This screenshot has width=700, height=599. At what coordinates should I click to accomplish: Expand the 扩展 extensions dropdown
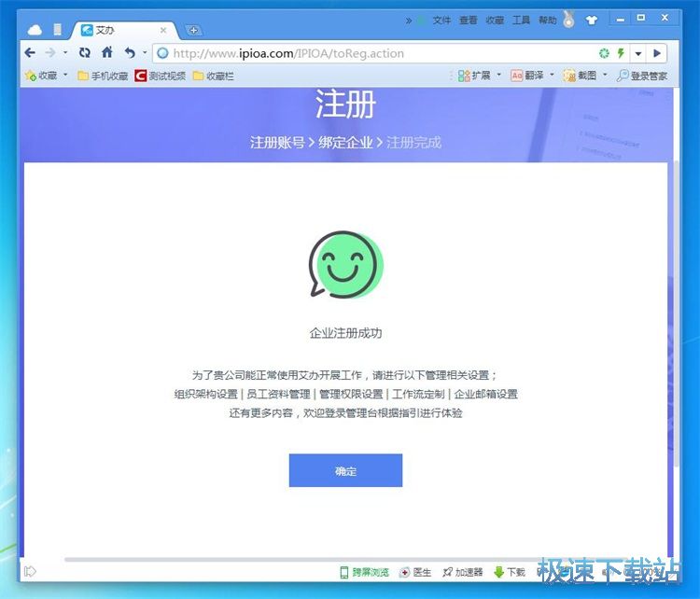pyautogui.click(x=498, y=76)
